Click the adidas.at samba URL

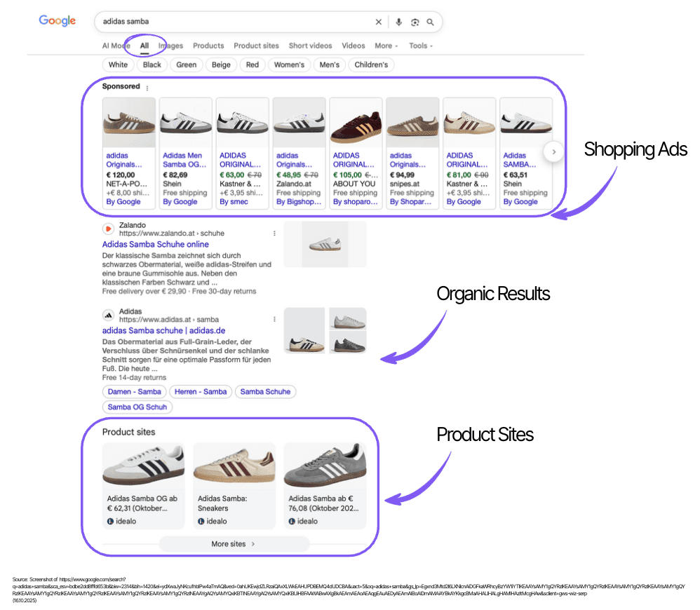pyautogui.click(x=169, y=320)
